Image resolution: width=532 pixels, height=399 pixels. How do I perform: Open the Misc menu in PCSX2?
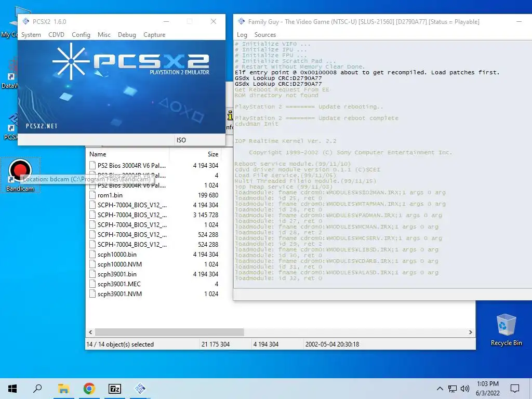coord(104,35)
